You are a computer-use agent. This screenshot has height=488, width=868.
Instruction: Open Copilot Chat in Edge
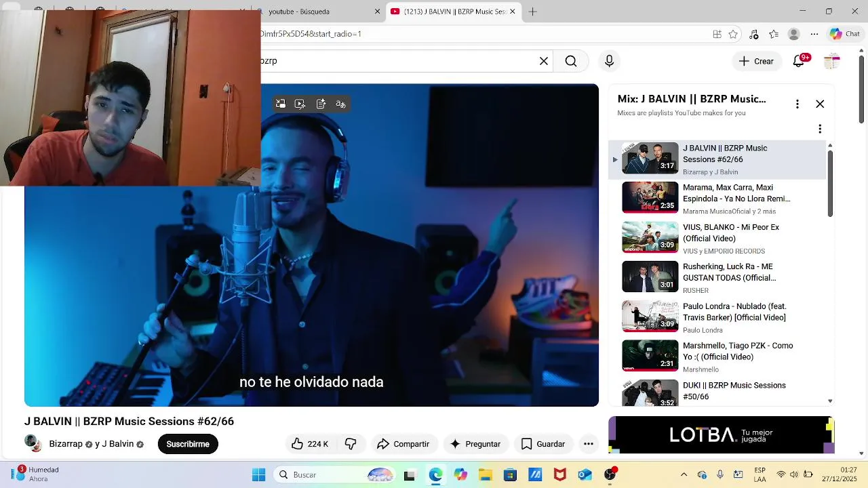click(845, 34)
